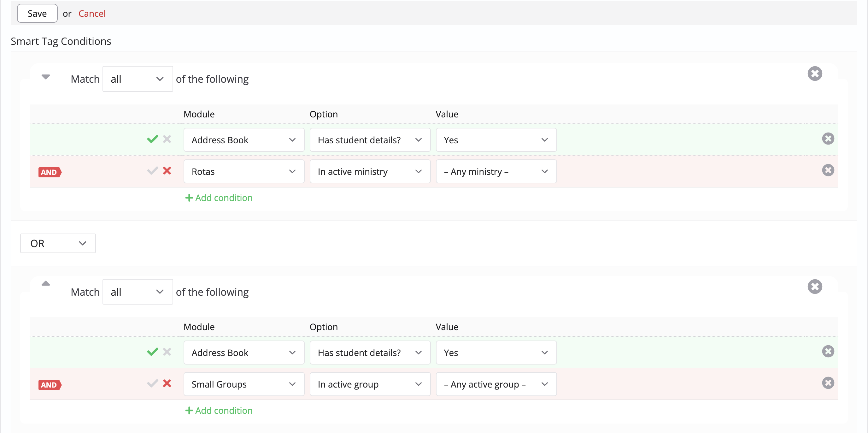Image resolution: width=868 pixels, height=433 pixels.
Task: Add condition to the first group
Action: (219, 198)
